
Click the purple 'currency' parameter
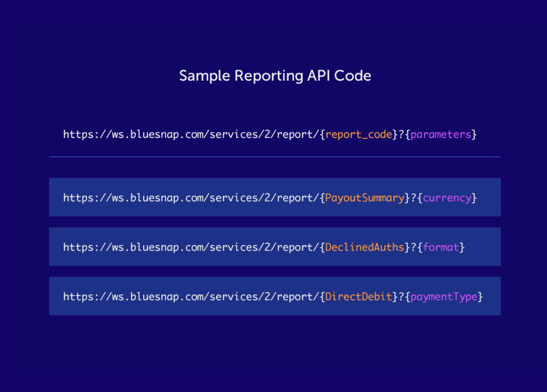(447, 198)
